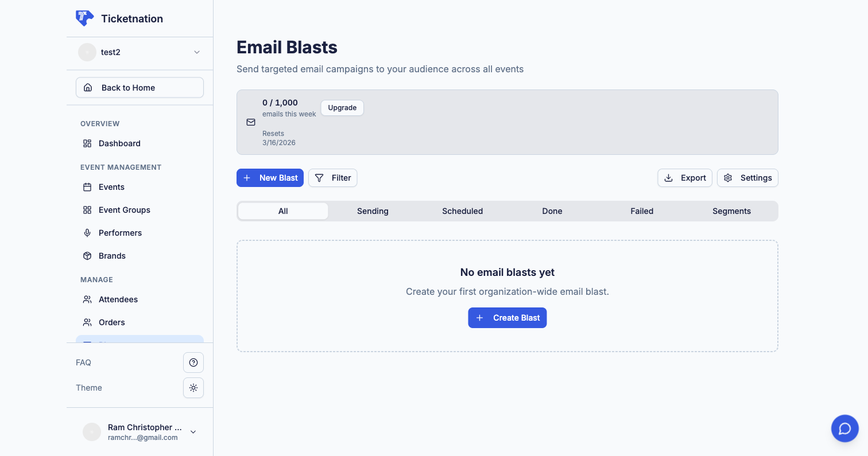Click Create Blast in the empty state

(507, 318)
